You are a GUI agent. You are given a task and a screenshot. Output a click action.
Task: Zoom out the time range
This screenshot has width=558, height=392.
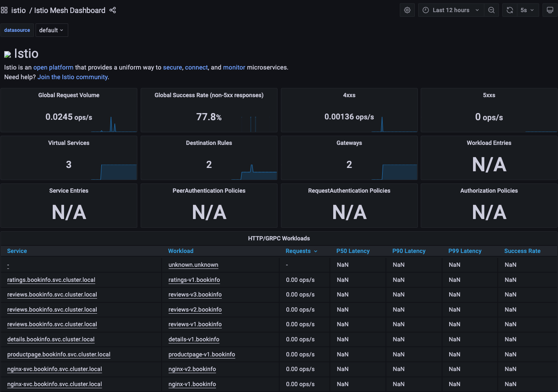pyautogui.click(x=491, y=10)
